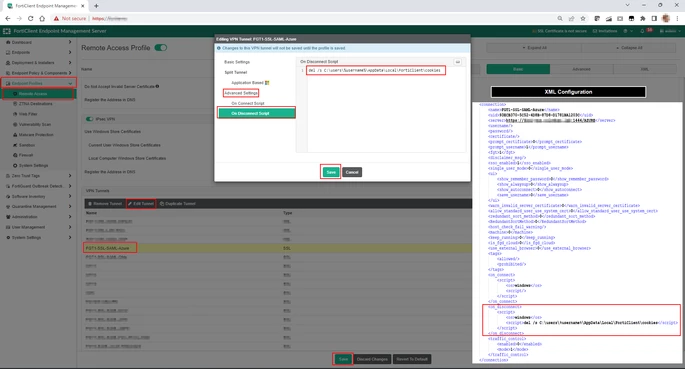Click the browser home icon
Image resolution: width=685 pixels, height=369 pixels.
click(42, 18)
